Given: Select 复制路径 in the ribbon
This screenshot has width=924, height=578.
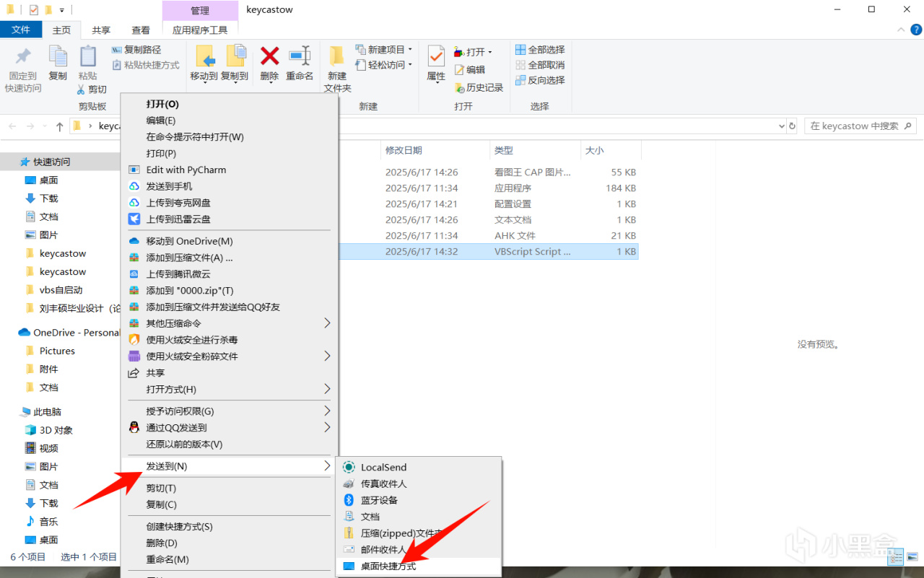Looking at the screenshot, I should click(136, 50).
